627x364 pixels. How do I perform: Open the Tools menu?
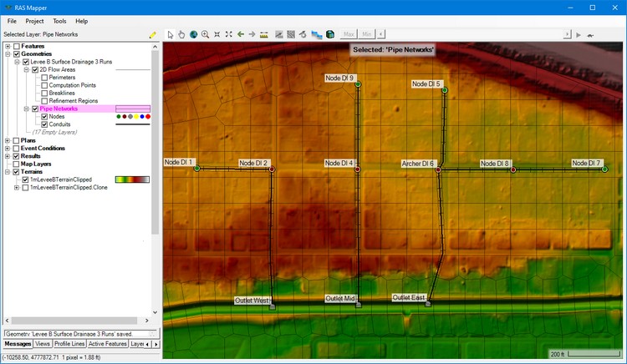pos(59,20)
